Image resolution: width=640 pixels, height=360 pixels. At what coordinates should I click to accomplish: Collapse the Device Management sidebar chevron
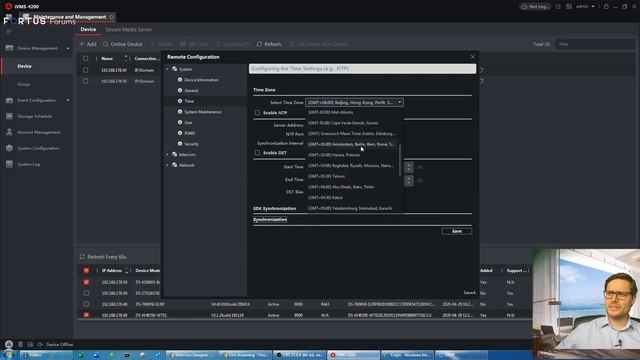pyautogui.click(x=68, y=48)
